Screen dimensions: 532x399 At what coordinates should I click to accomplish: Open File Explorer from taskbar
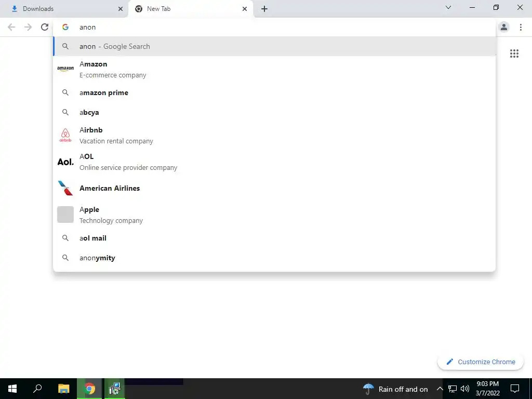(64, 389)
